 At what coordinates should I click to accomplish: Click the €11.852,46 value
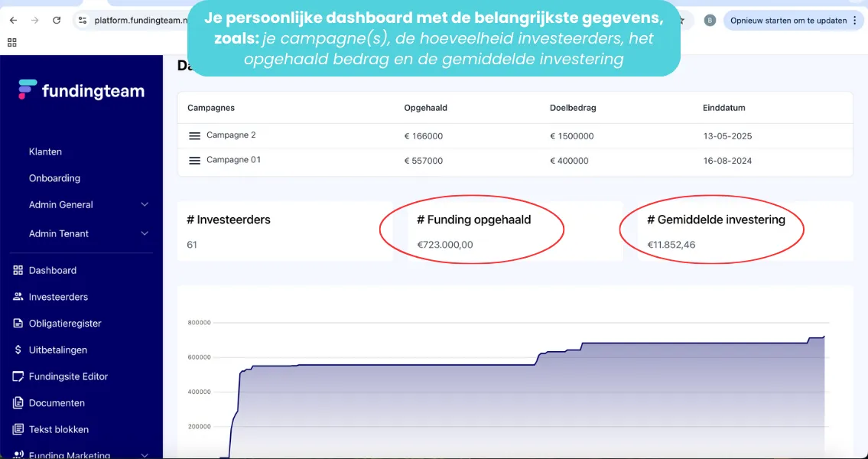click(x=671, y=245)
